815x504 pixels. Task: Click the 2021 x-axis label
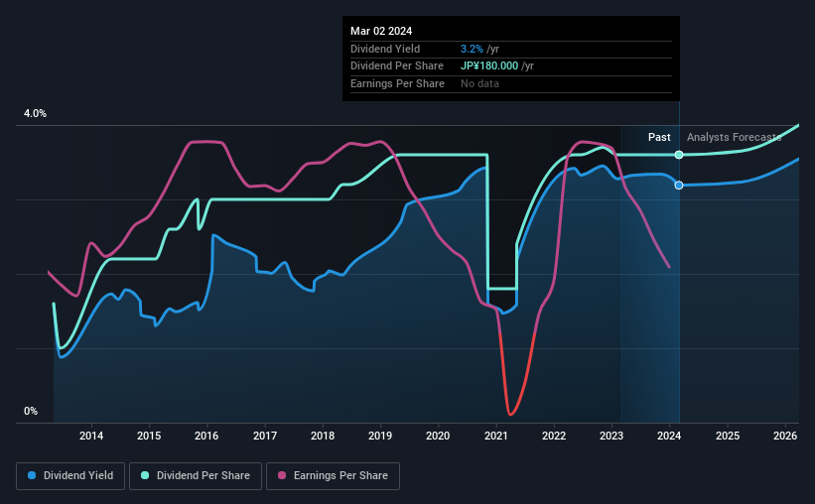click(x=496, y=436)
